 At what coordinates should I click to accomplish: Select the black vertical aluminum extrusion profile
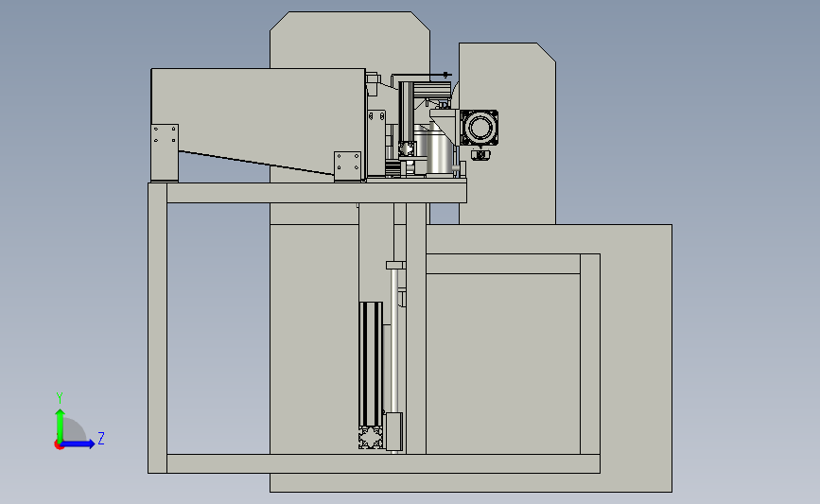coord(371,364)
